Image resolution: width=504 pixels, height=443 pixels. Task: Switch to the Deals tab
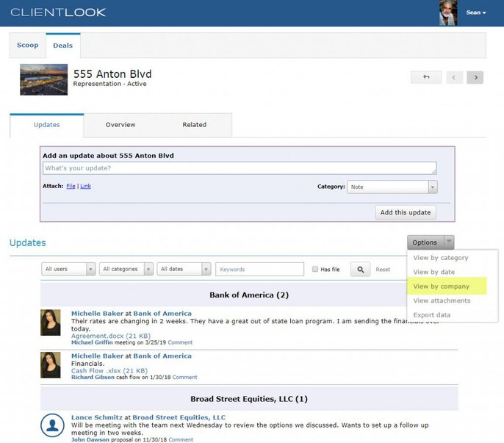coord(63,46)
